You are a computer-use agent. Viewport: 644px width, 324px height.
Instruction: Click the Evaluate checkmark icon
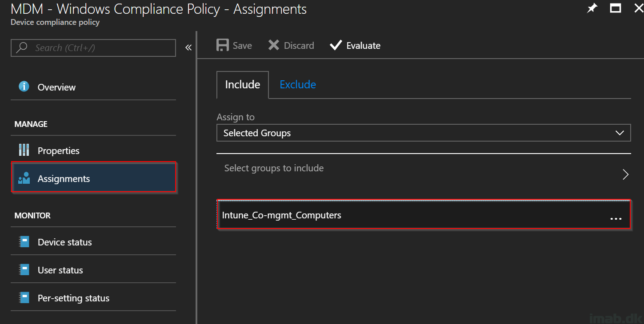pyautogui.click(x=336, y=45)
